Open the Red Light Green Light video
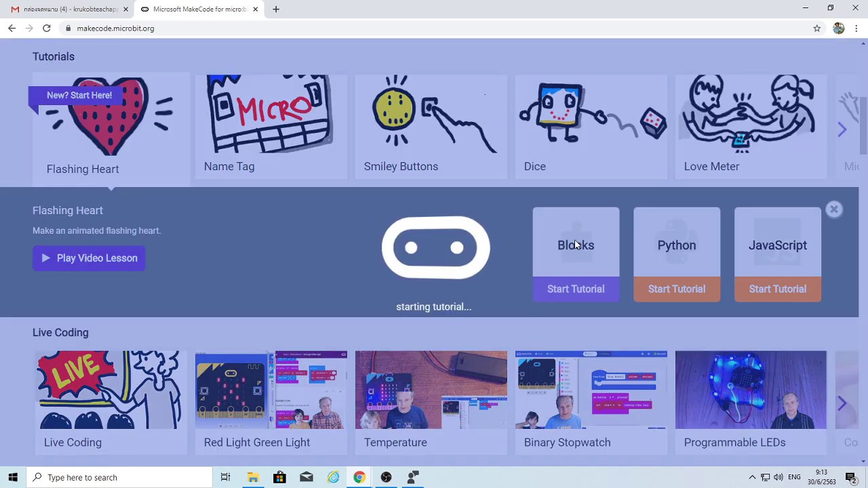 271,402
